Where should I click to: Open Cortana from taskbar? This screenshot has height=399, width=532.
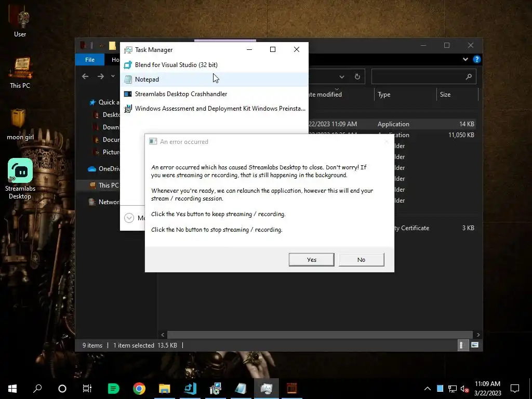[62, 389]
